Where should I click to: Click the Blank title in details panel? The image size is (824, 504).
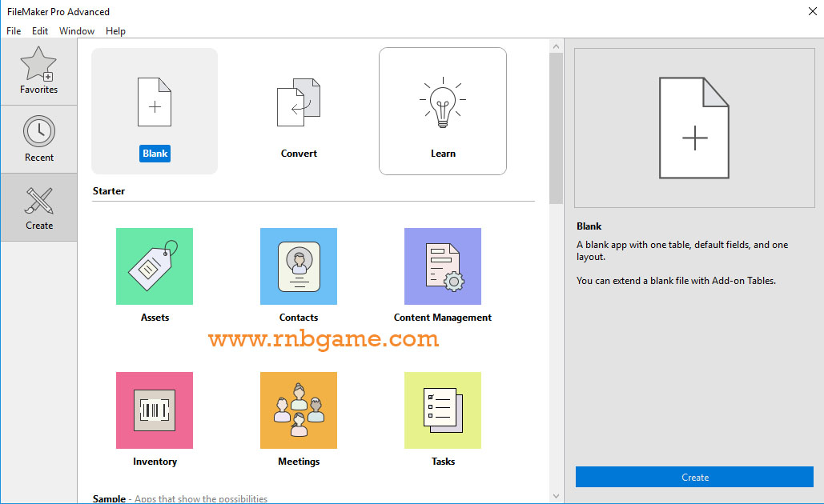click(589, 226)
